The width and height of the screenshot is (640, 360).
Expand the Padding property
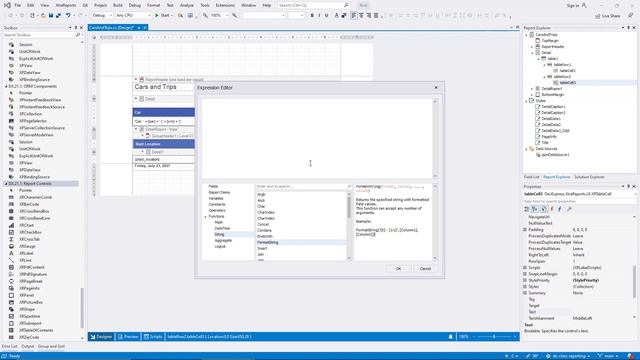pos(525,230)
